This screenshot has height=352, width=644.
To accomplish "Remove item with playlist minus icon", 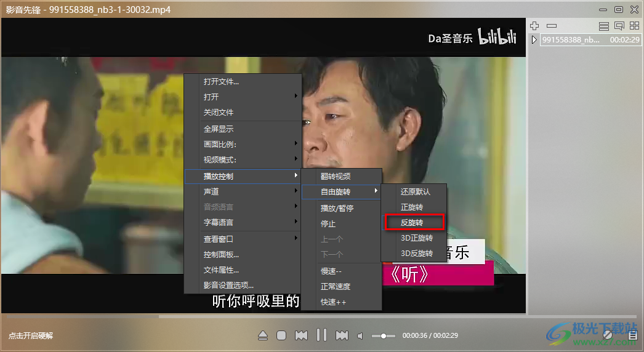I will (x=552, y=26).
